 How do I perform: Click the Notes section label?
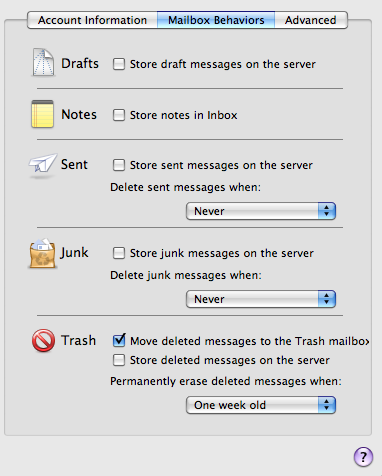[79, 114]
